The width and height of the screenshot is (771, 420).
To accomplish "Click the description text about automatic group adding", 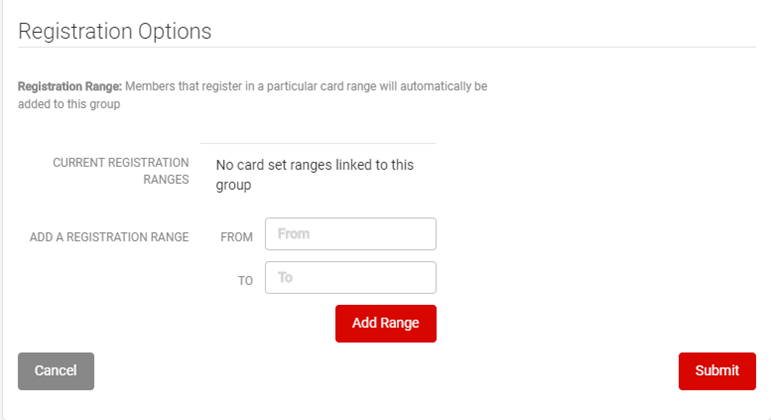I will click(x=253, y=95).
